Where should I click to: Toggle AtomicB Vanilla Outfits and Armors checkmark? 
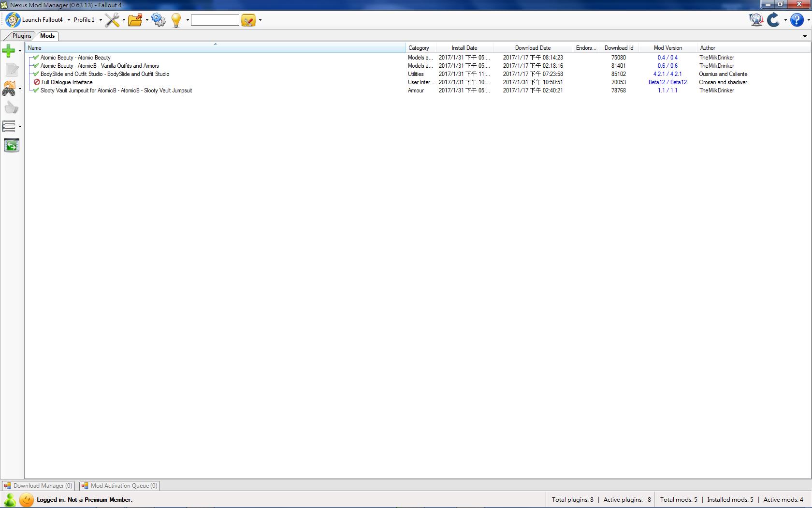pos(36,66)
